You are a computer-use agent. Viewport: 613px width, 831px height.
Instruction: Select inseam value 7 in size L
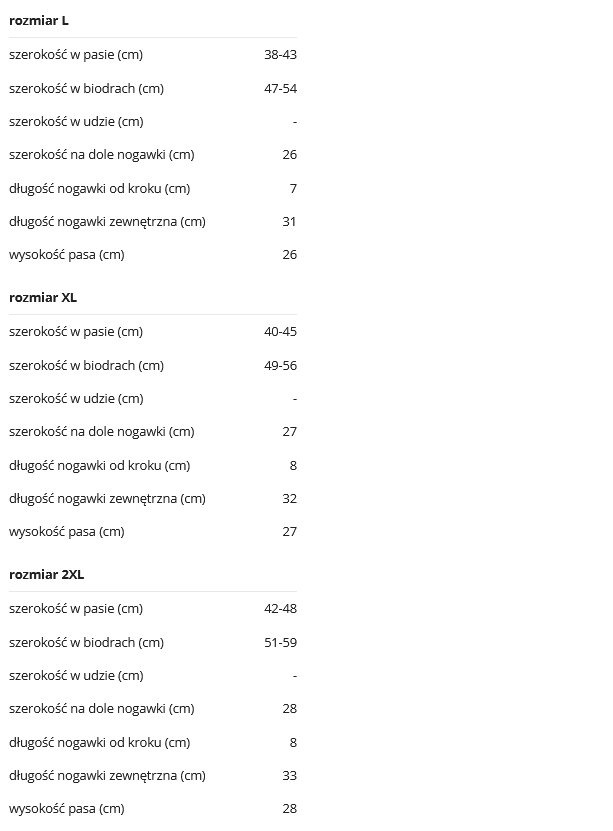293,188
